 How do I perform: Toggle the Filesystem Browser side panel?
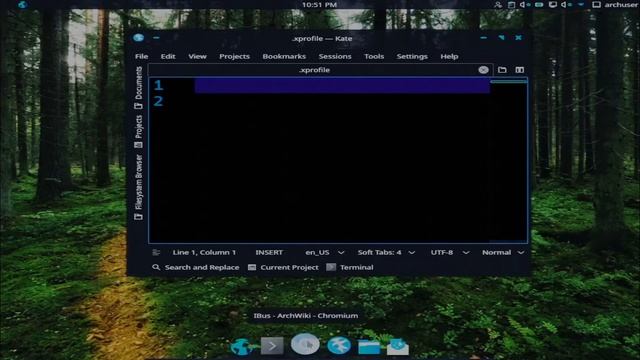click(x=139, y=187)
